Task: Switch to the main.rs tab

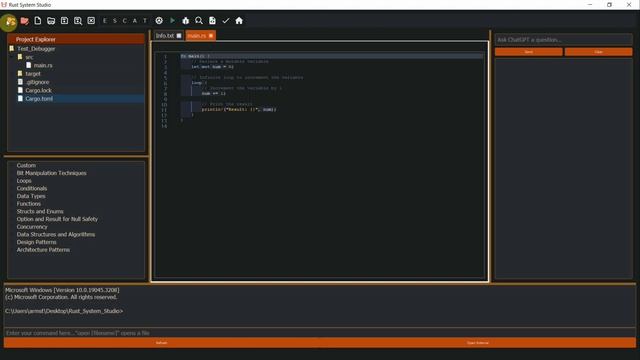Action: click(197, 36)
